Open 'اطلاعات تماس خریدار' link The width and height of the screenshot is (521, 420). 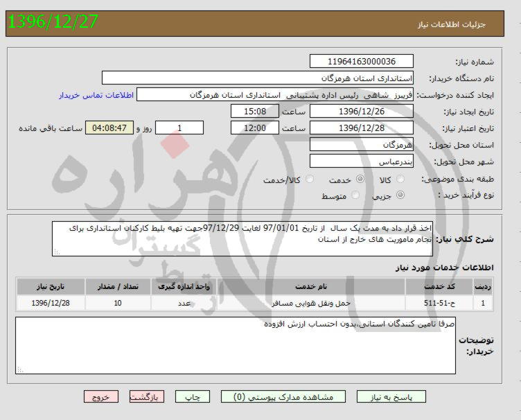(96, 95)
